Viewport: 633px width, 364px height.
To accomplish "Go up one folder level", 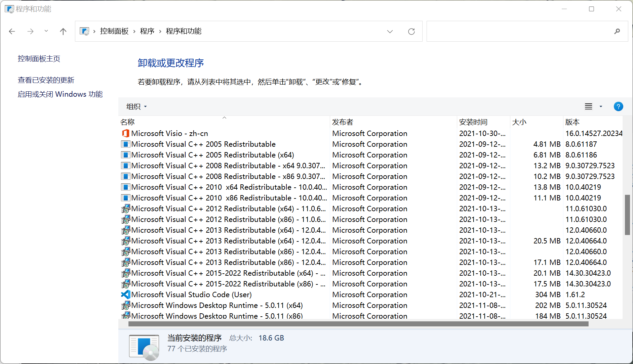I will coord(63,31).
